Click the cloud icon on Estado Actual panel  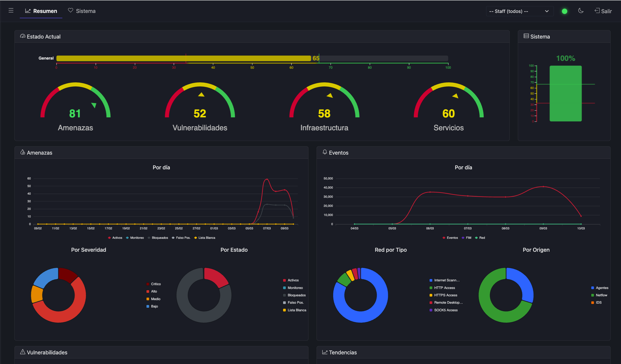coord(23,36)
